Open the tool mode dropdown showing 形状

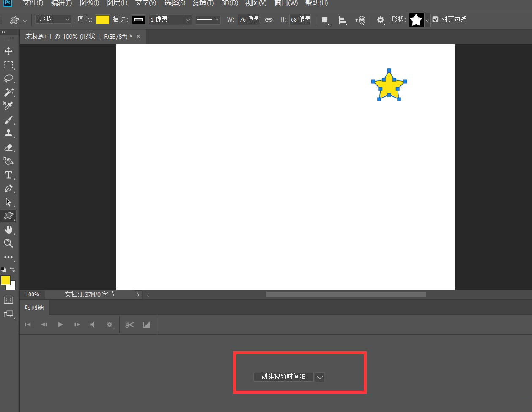tap(53, 19)
